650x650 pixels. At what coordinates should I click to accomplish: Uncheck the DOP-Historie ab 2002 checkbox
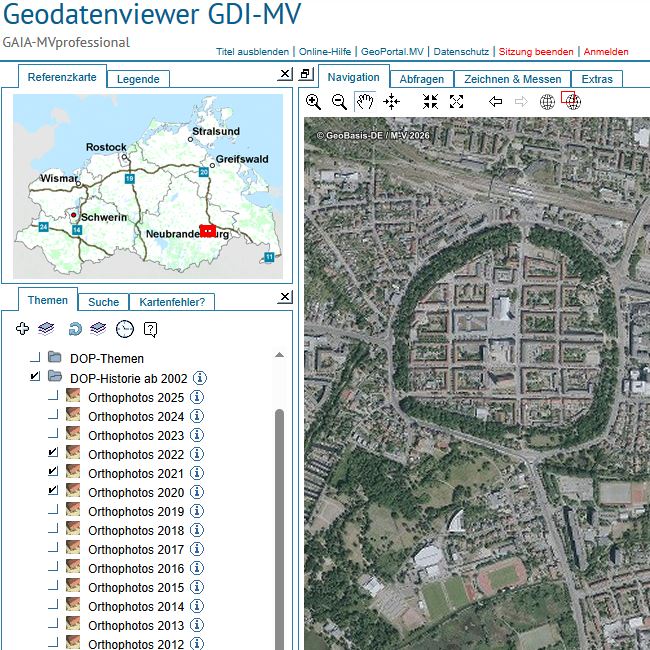tap(35, 376)
